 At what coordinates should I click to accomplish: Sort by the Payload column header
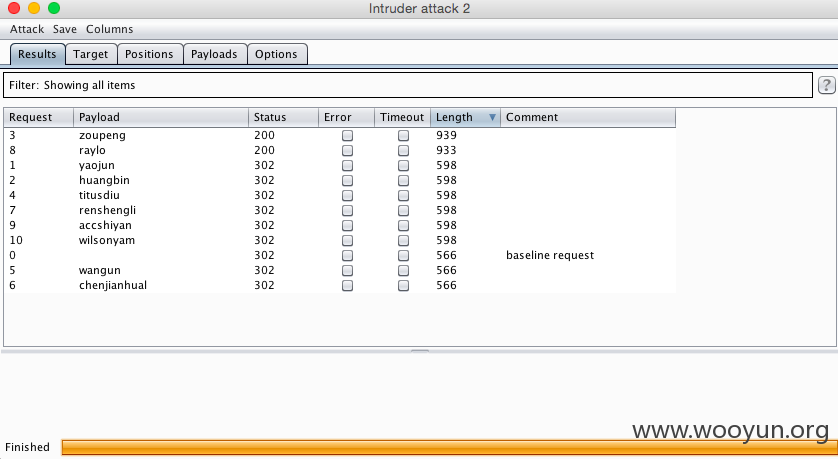pyautogui.click(x=161, y=117)
